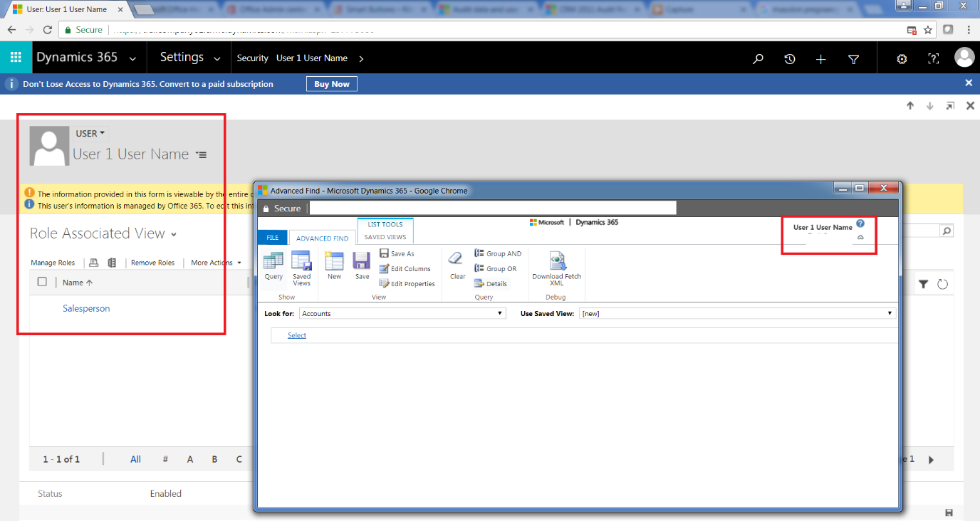Click the user profile avatar in nav bar
Viewport: 980px width, 521px height.
[964, 57]
